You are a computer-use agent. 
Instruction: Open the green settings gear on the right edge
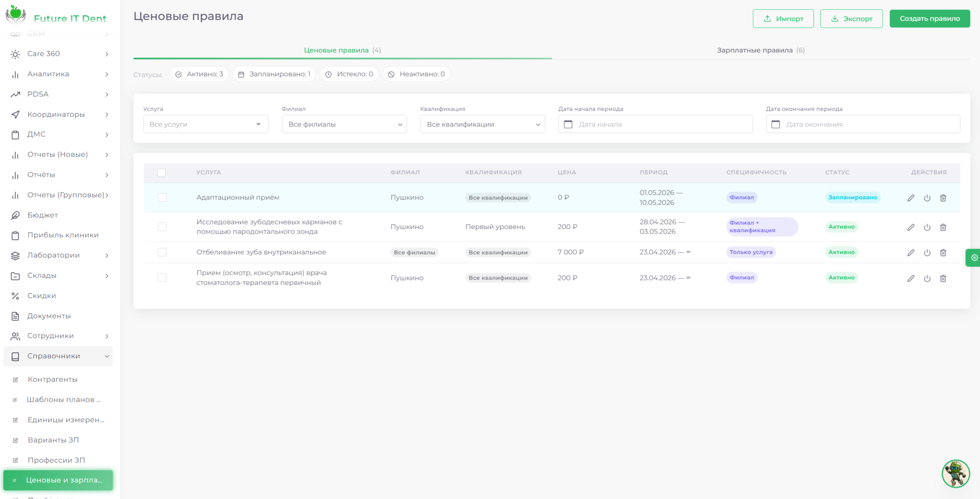click(x=974, y=258)
